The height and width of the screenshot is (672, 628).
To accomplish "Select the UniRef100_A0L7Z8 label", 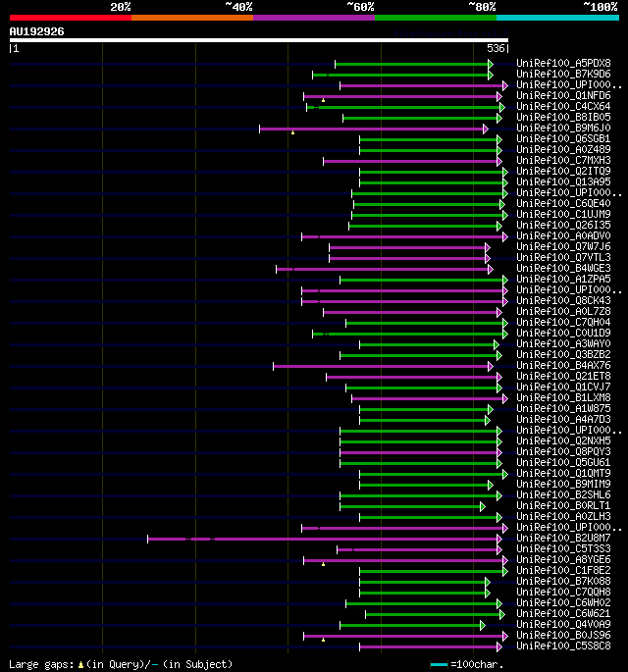I will 563,312.
